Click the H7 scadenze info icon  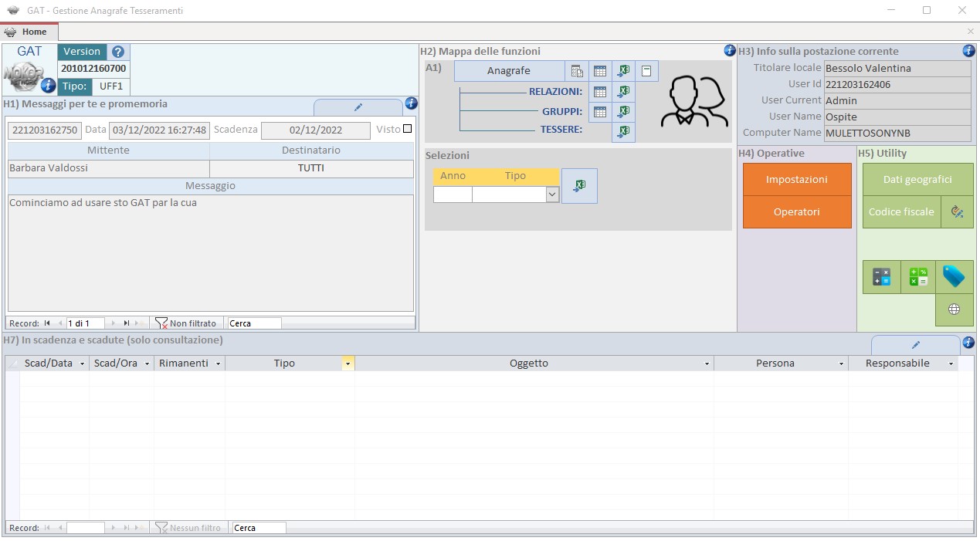click(968, 343)
